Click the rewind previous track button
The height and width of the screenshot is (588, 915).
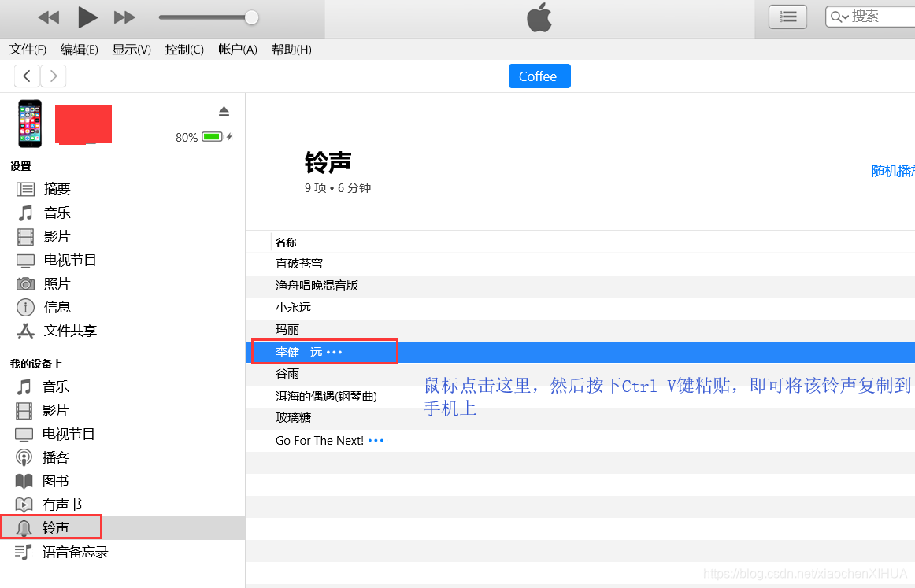pyautogui.click(x=49, y=17)
